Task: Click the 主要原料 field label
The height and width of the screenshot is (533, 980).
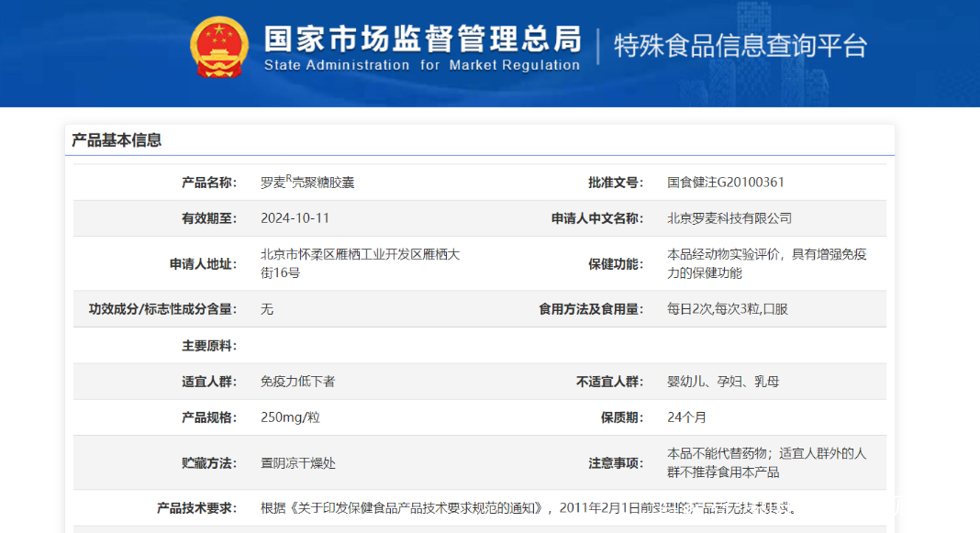Action: [x=209, y=346]
